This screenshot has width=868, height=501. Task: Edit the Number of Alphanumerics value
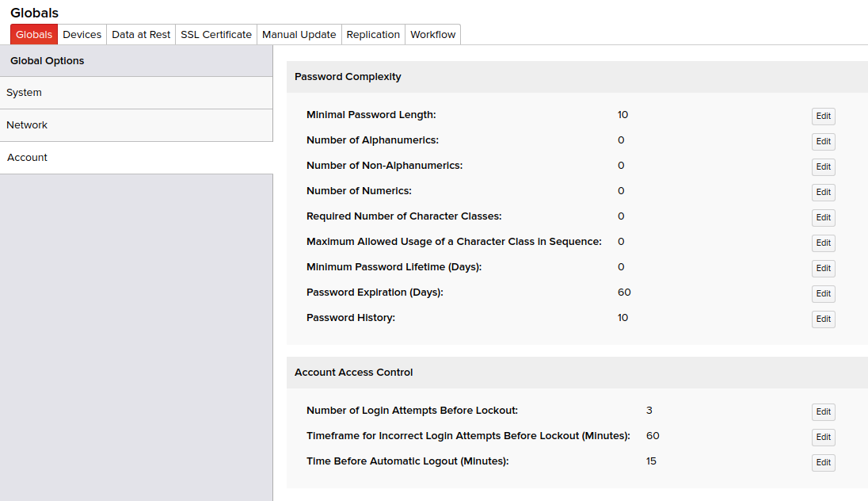tap(823, 142)
